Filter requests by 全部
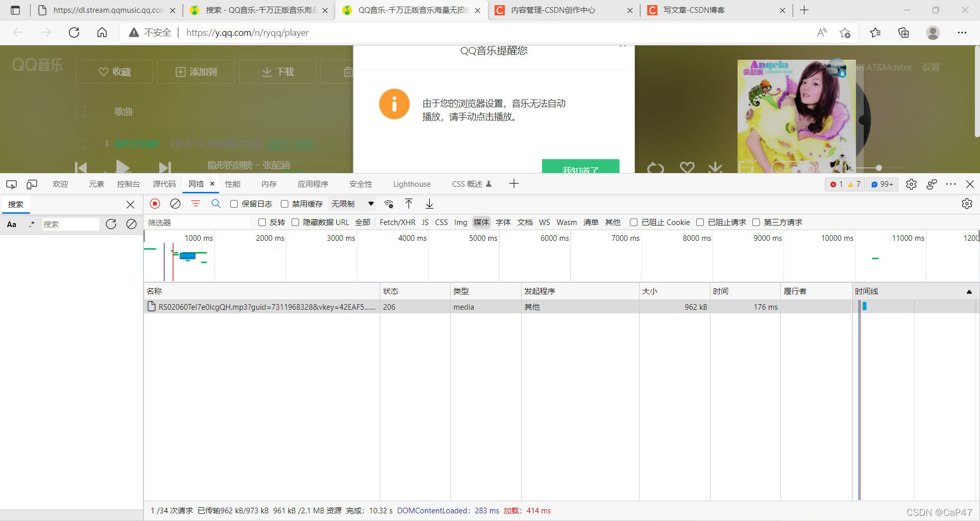The width and height of the screenshot is (980, 521). point(362,222)
